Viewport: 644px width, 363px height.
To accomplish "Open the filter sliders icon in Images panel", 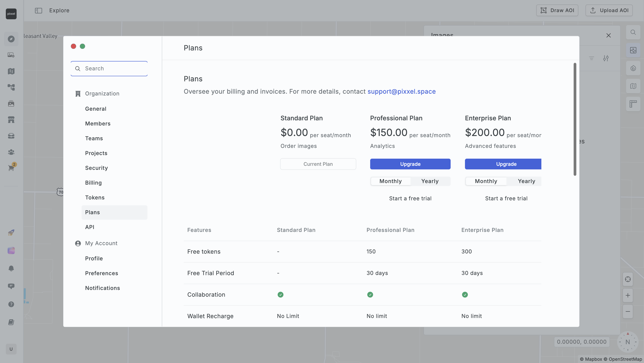I will (x=606, y=58).
